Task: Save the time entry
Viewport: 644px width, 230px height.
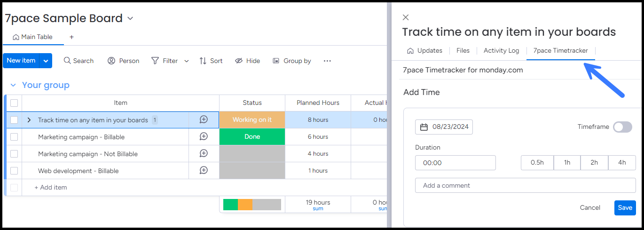Action: click(625, 208)
